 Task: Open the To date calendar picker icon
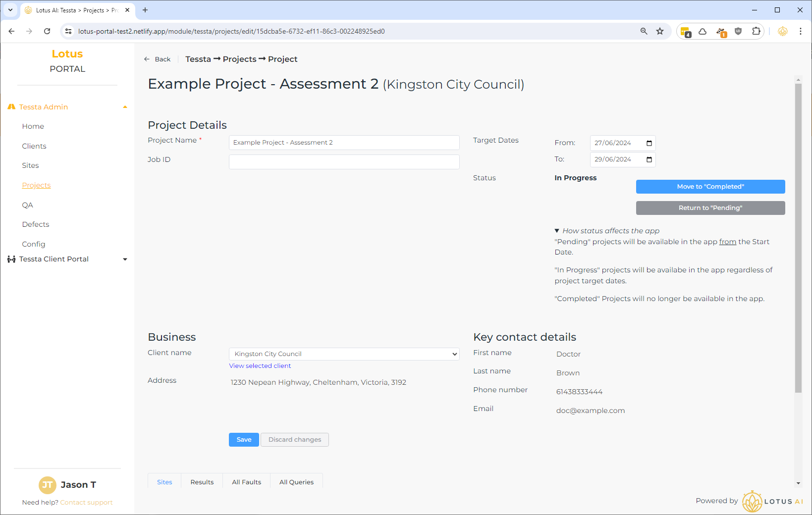[649, 159]
